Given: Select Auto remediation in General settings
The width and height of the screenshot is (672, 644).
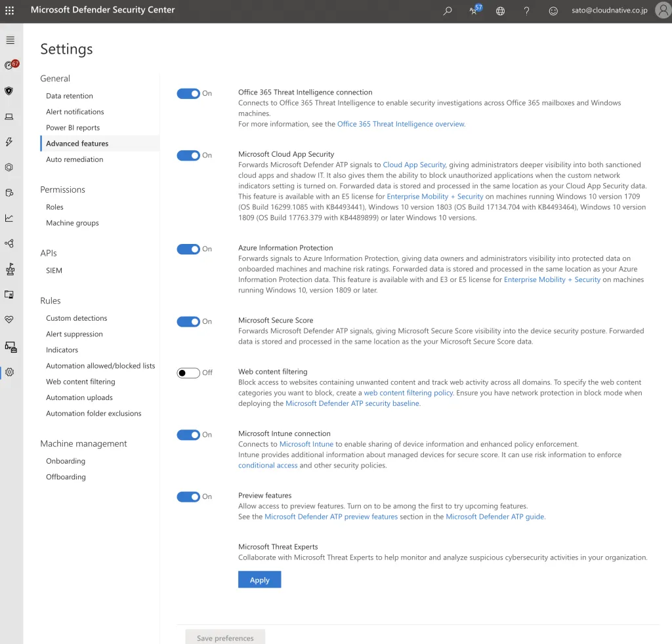Looking at the screenshot, I should coord(74,159).
